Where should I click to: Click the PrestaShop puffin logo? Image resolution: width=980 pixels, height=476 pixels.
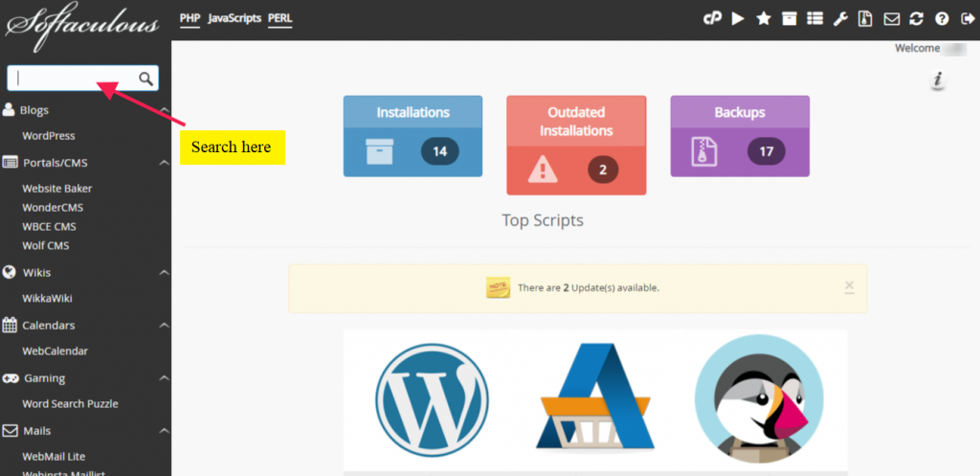pos(759,398)
